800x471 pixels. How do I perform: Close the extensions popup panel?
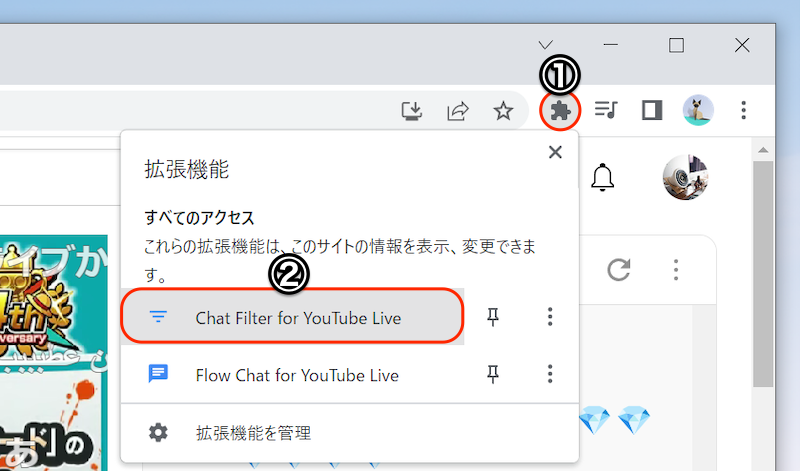pos(555,152)
